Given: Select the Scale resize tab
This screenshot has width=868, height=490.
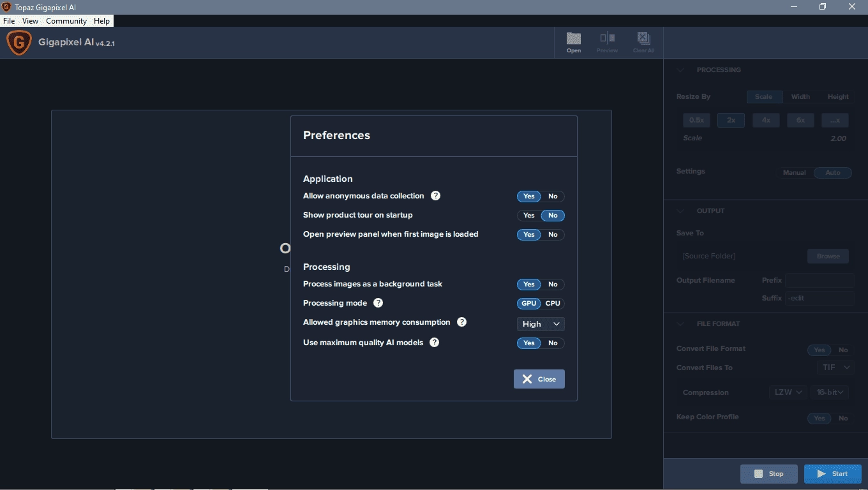Looking at the screenshot, I should coord(764,97).
